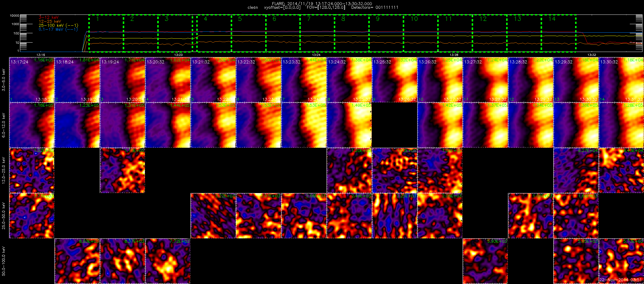The width and height of the screenshot is (644, 284).
Task: Open the 50-100 keV image in the 13:30:32 column
Action: [x=621, y=261]
